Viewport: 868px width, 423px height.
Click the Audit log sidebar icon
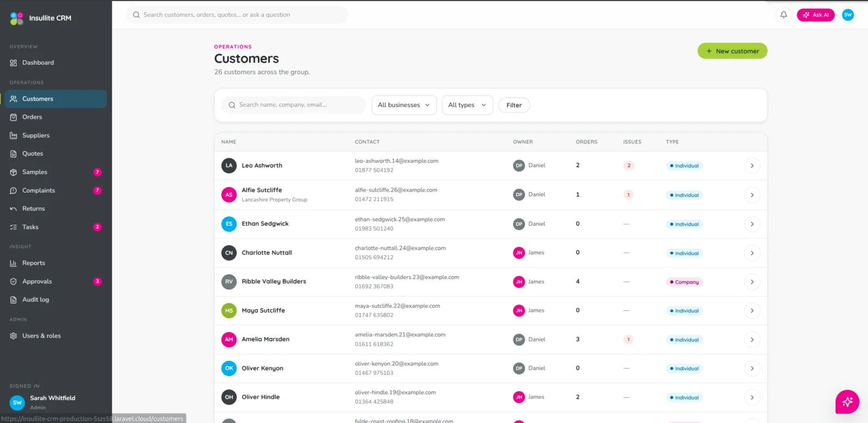14,300
